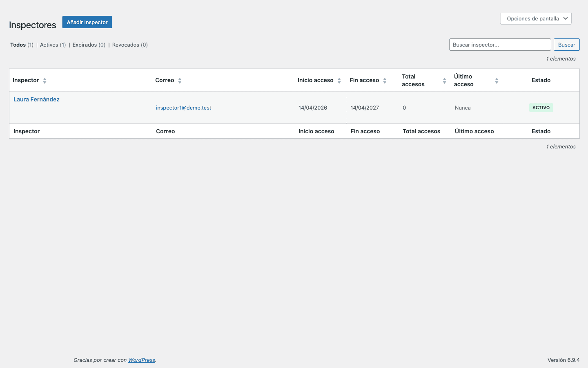Filter the list by Revocados
Viewport: 588px width, 368px height.
tap(125, 45)
